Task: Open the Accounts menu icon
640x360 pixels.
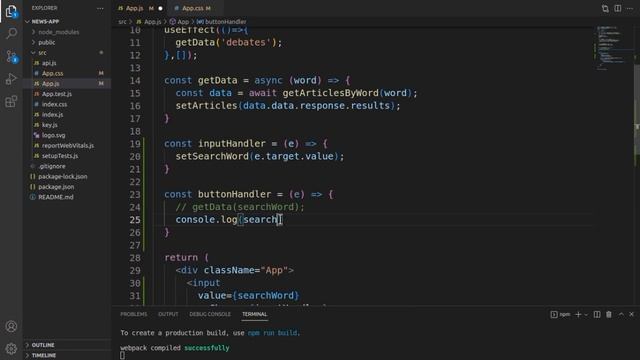Action: click(11, 326)
